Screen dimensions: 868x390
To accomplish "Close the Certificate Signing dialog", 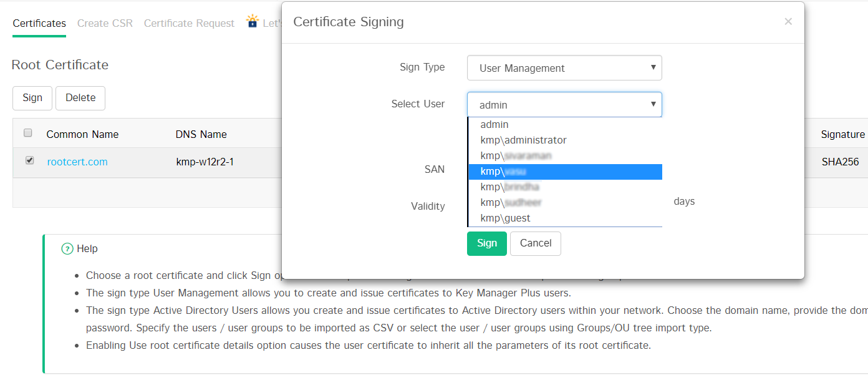I will tap(788, 22).
